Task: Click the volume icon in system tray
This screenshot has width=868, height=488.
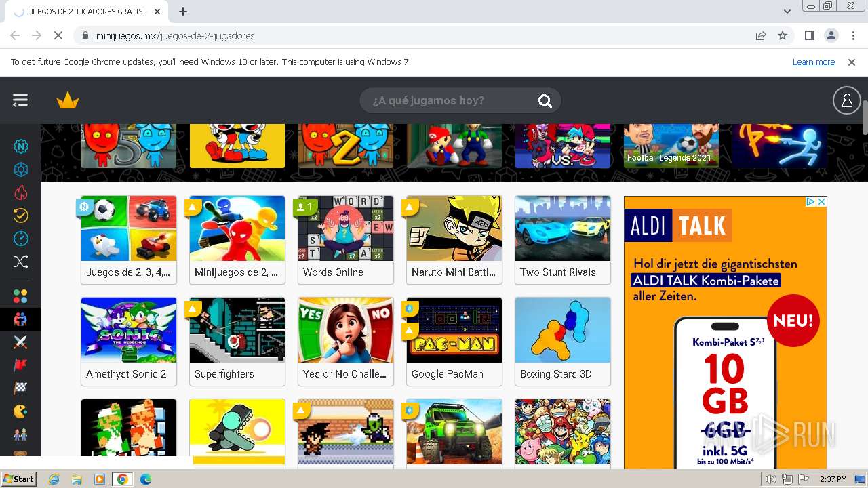Action: [770, 479]
